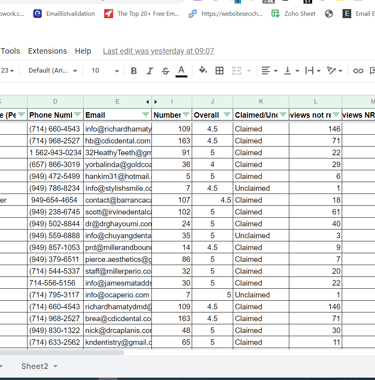Open the websiteseoch... bookmark

(x=225, y=14)
